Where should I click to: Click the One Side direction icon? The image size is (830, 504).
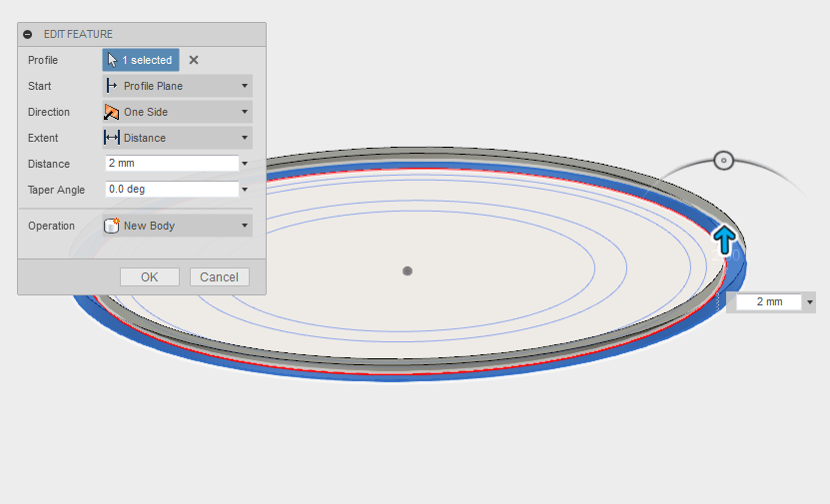coord(112,112)
